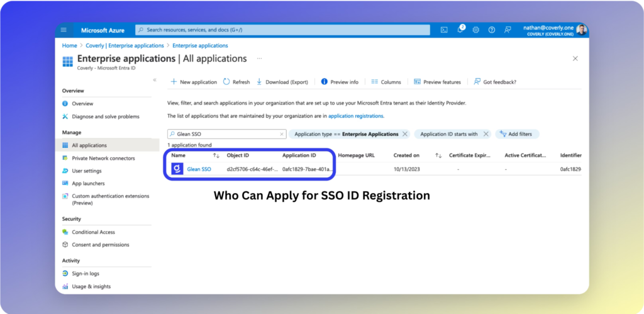Click the Private Network connectors icon
644x314 pixels.
(x=65, y=158)
